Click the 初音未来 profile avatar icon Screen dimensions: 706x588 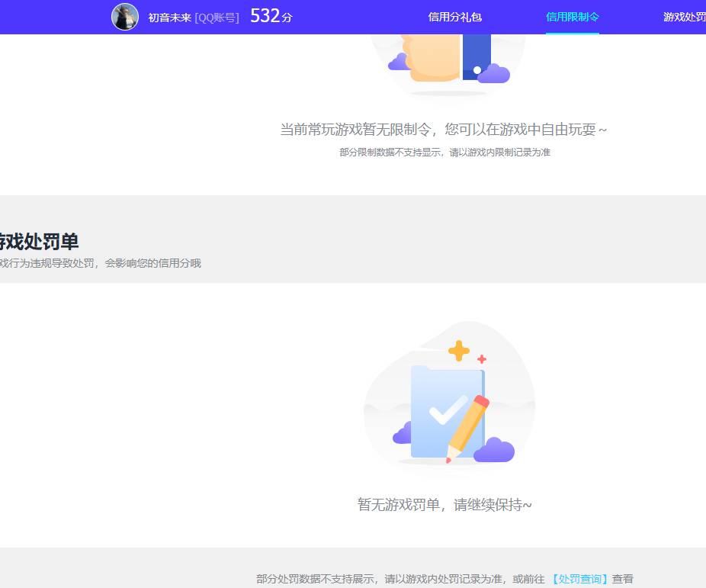[124, 17]
